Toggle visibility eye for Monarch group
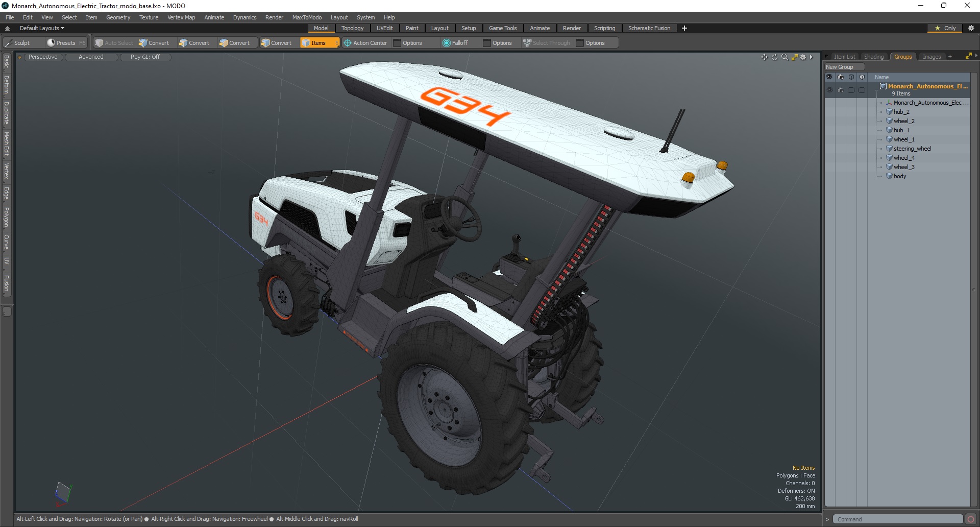 pyautogui.click(x=829, y=90)
